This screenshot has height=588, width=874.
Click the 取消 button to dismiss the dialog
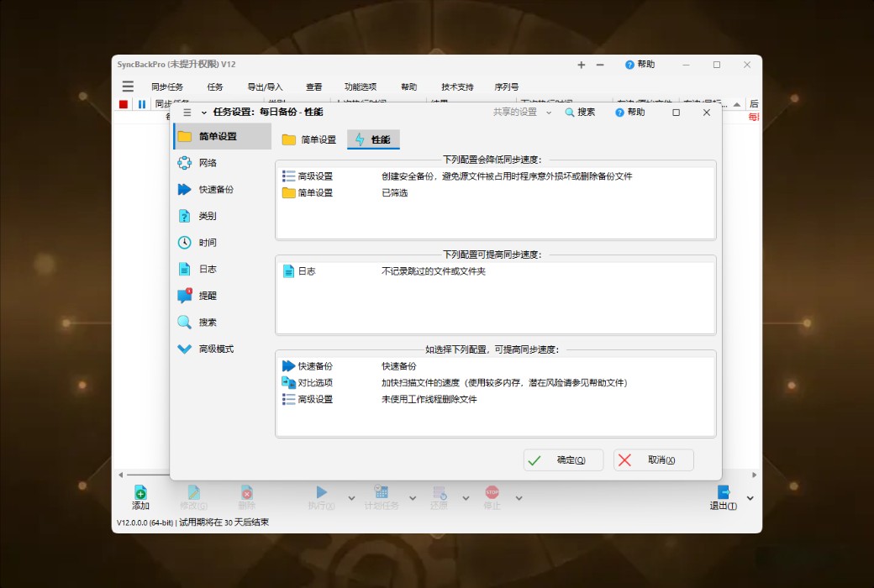click(653, 459)
